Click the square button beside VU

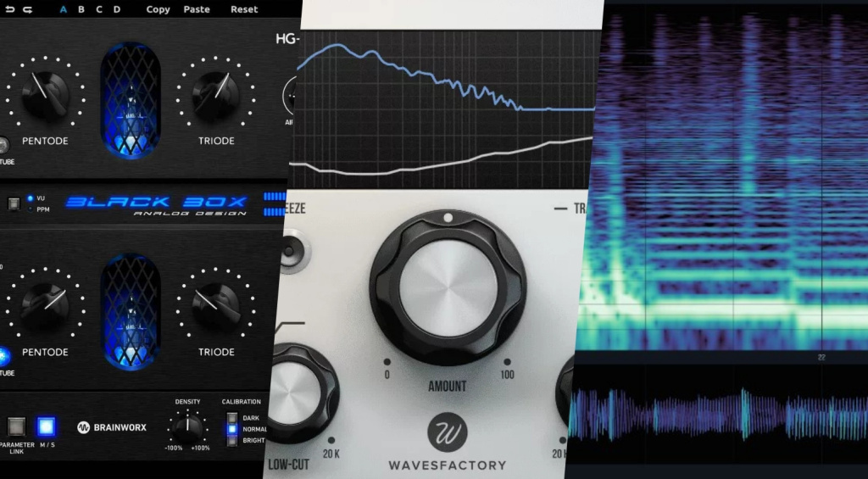point(14,203)
